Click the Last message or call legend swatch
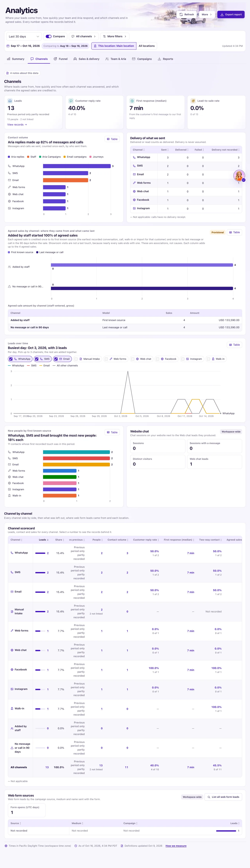250x868 pixels. [x=37, y=252]
